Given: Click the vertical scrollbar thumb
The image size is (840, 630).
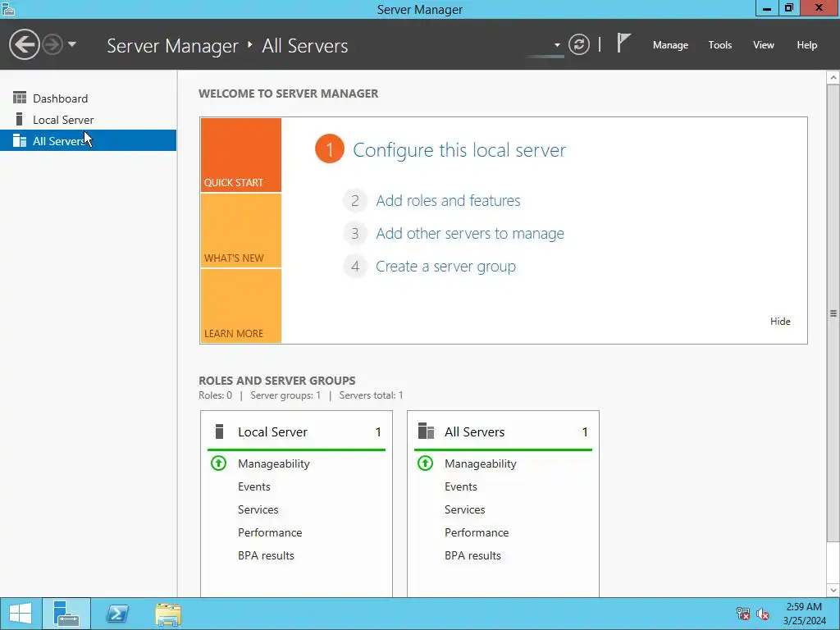Looking at the screenshot, I should [x=833, y=313].
